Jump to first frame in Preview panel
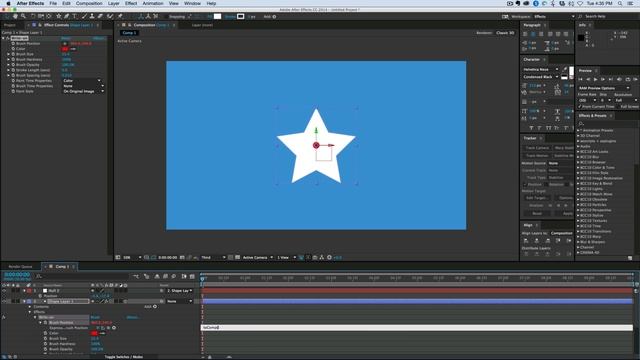 click(580, 79)
